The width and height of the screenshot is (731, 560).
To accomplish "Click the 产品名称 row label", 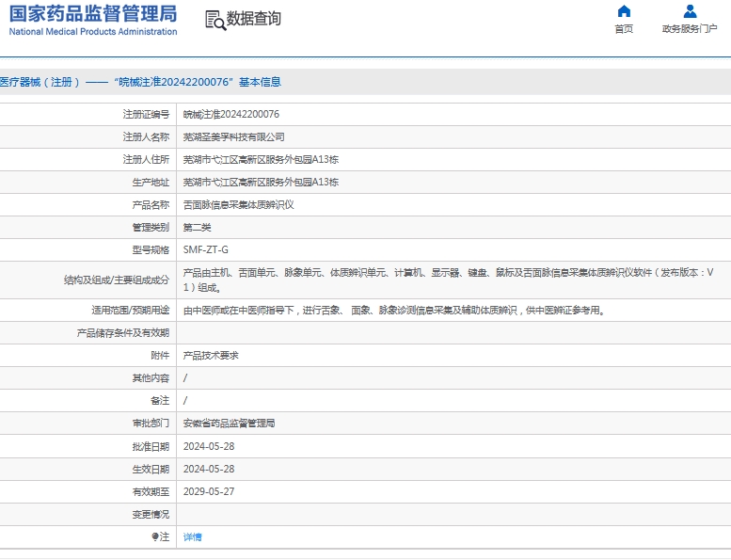I will [x=151, y=204].
